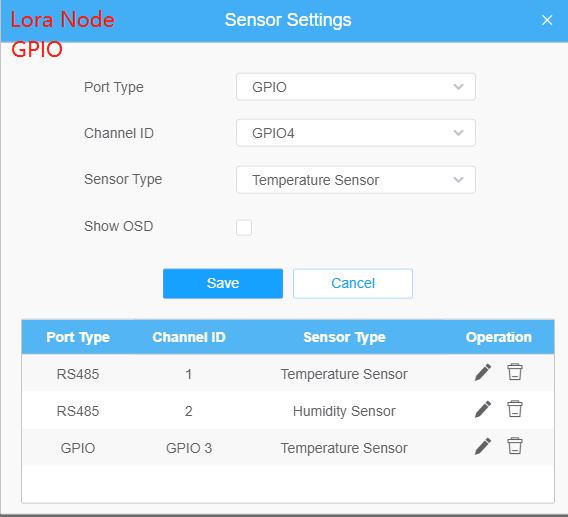The height and width of the screenshot is (517, 568).
Task: Open the Port Type dropdown
Action: (x=356, y=87)
